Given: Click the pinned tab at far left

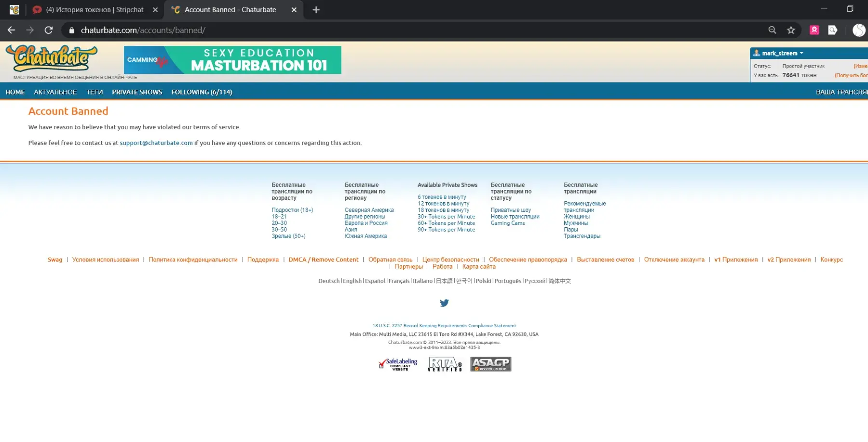Looking at the screenshot, I should pyautogui.click(x=14, y=10).
